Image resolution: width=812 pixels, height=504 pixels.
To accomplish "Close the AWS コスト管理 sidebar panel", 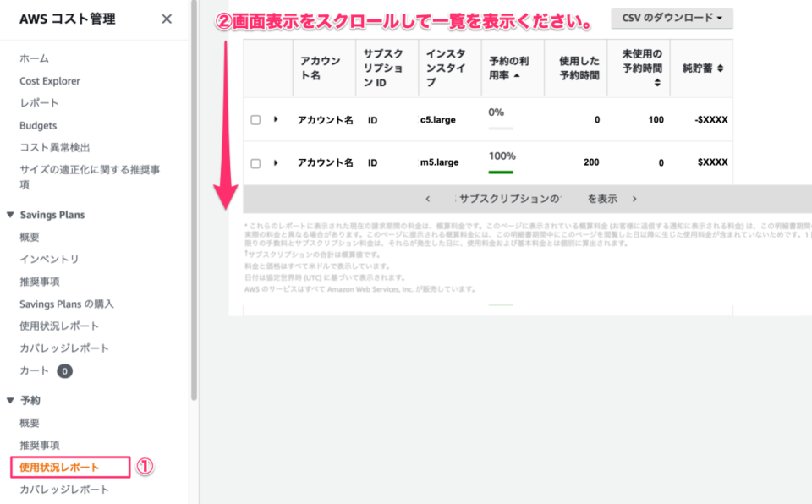I will pos(167,19).
